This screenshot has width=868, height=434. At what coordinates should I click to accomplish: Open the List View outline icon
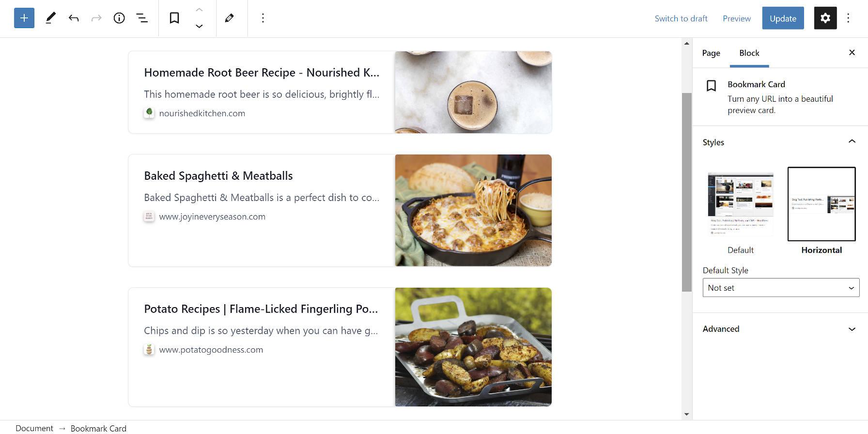(142, 18)
